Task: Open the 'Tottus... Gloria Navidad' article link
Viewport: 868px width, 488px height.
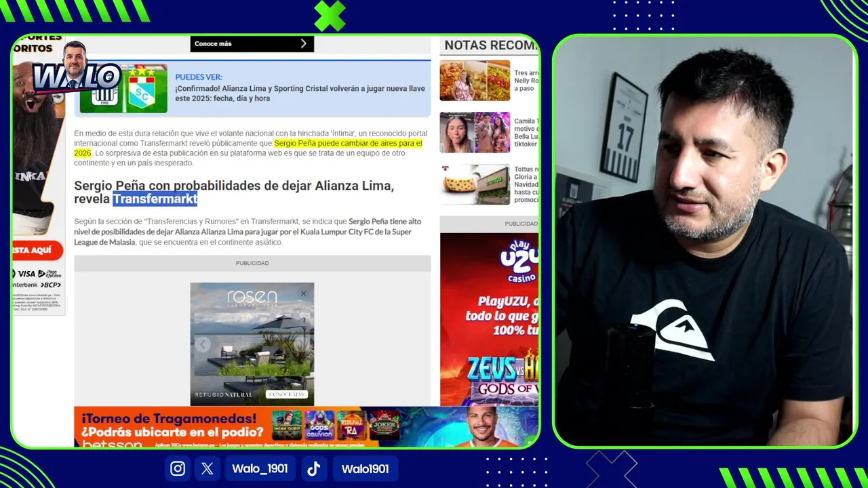Action: tap(526, 184)
